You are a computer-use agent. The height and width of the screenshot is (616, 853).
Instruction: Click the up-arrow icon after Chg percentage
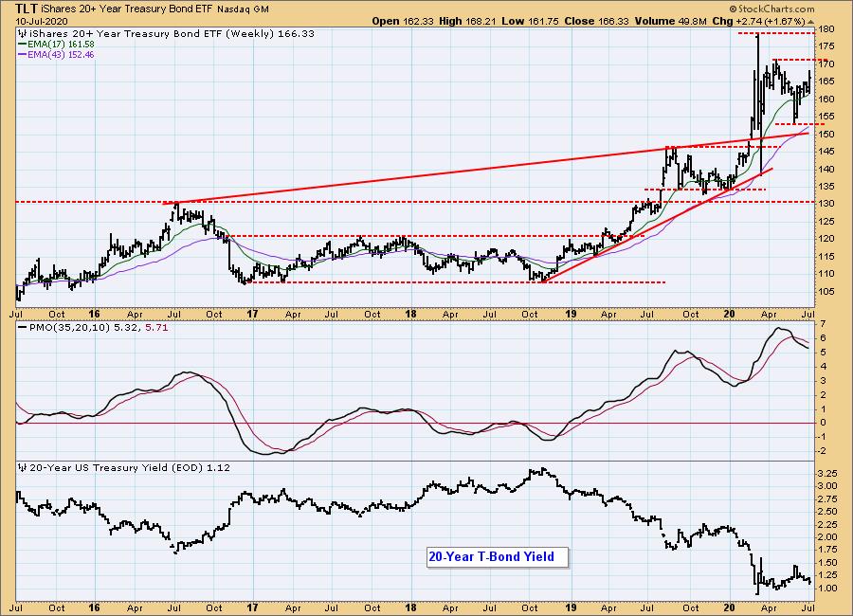point(811,22)
